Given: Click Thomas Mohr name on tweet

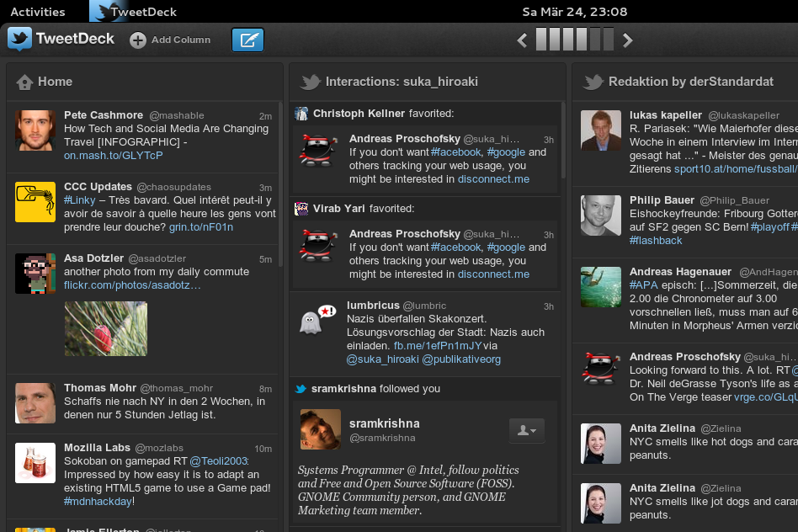Looking at the screenshot, I should [x=99, y=388].
